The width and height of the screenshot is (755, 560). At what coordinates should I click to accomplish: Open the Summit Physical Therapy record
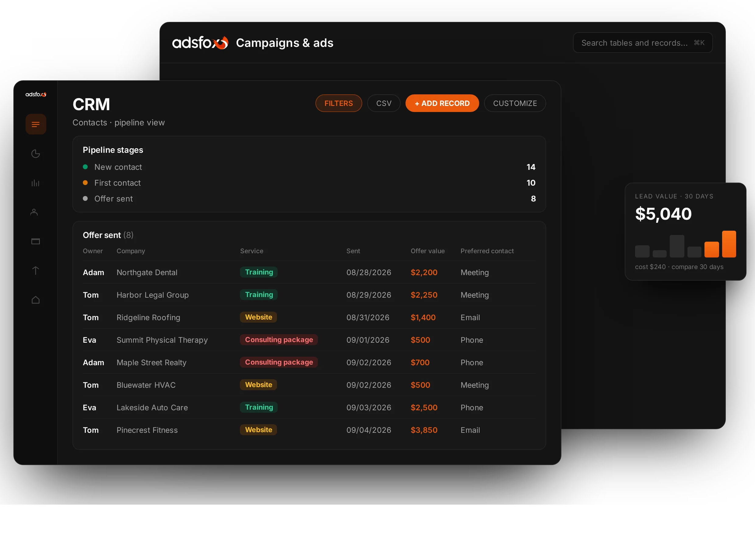click(309, 340)
